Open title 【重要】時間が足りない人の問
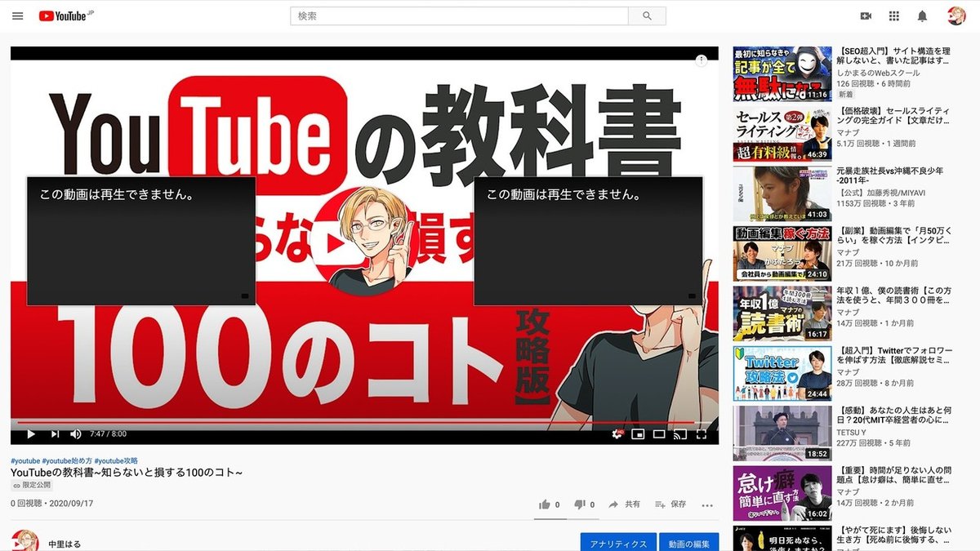 [893, 473]
